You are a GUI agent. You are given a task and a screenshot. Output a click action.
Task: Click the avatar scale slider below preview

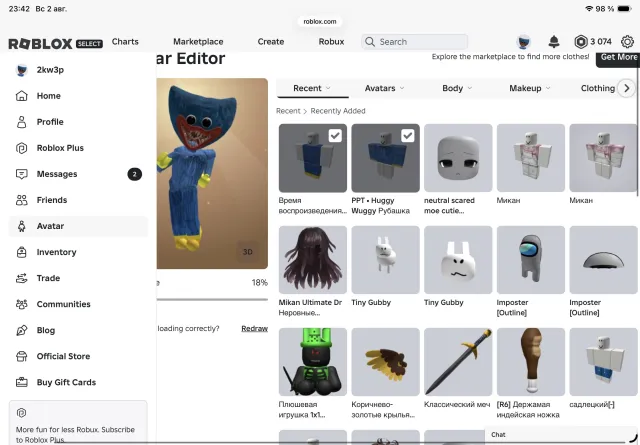pyautogui.click(x=212, y=300)
